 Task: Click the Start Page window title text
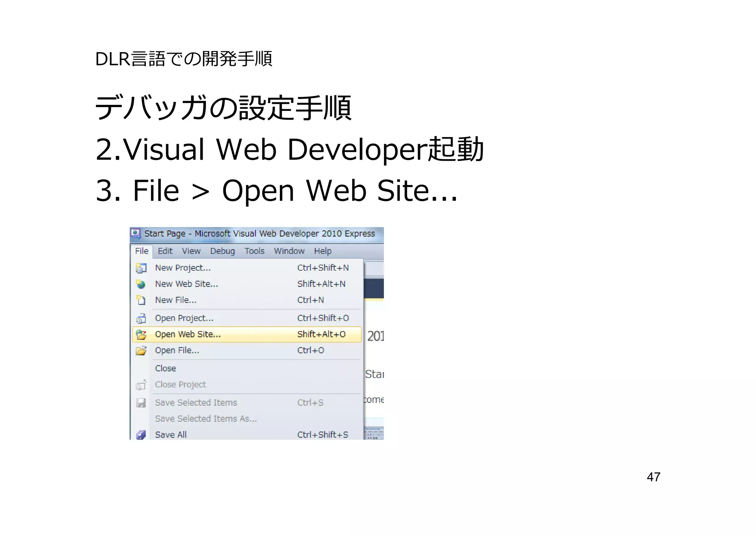(260, 234)
